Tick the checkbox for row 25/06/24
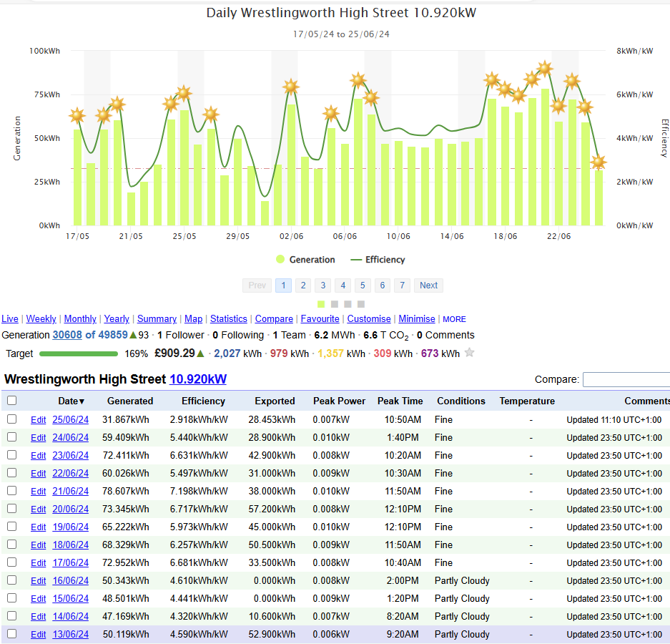This screenshot has width=670, height=644. tap(12, 419)
